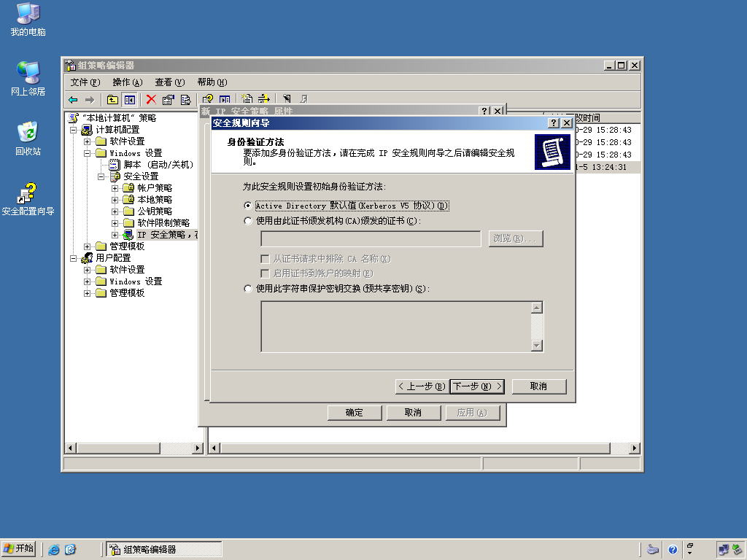Screen dimensions: 747x560
Task: Collapse the 用户配置 tree node
Action: point(74,258)
